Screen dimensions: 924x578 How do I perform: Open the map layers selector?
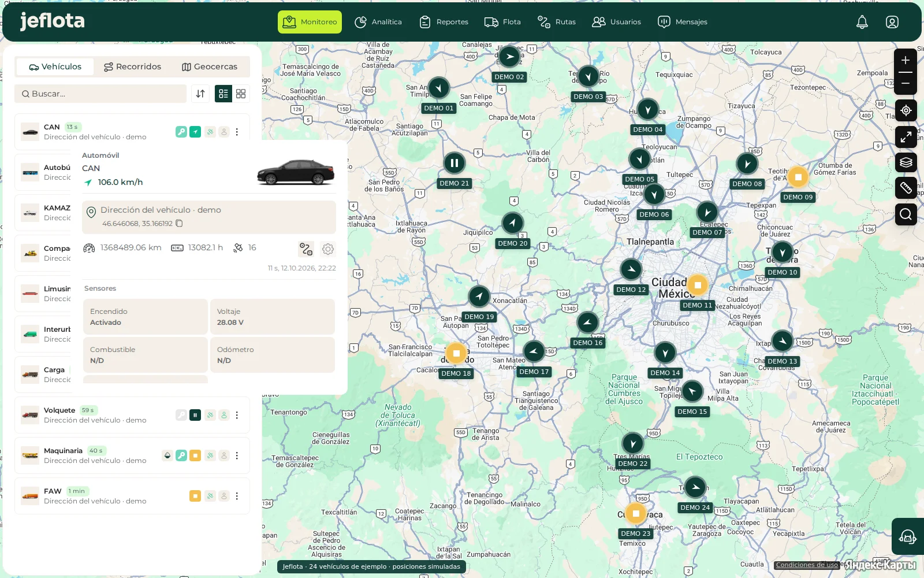click(906, 162)
